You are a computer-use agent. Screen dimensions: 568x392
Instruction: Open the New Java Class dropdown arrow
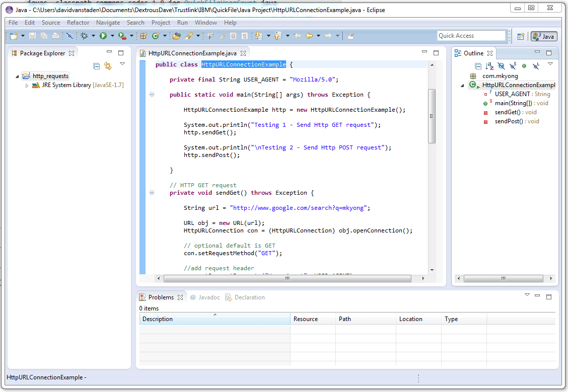pyautogui.click(x=165, y=36)
